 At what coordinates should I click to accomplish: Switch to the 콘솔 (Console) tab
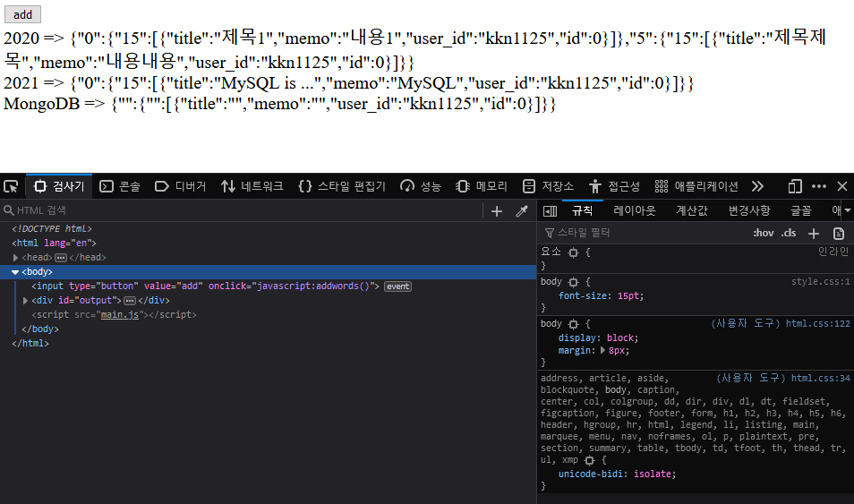120,186
